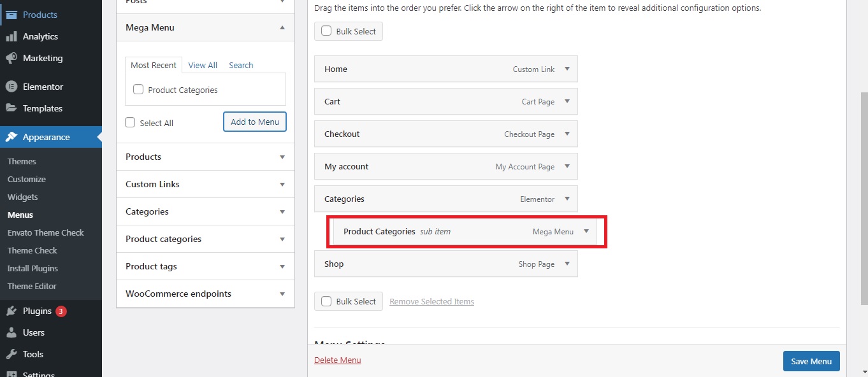Click the Elementor logo icon
Viewport: 868px width, 377px height.
point(11,87)
